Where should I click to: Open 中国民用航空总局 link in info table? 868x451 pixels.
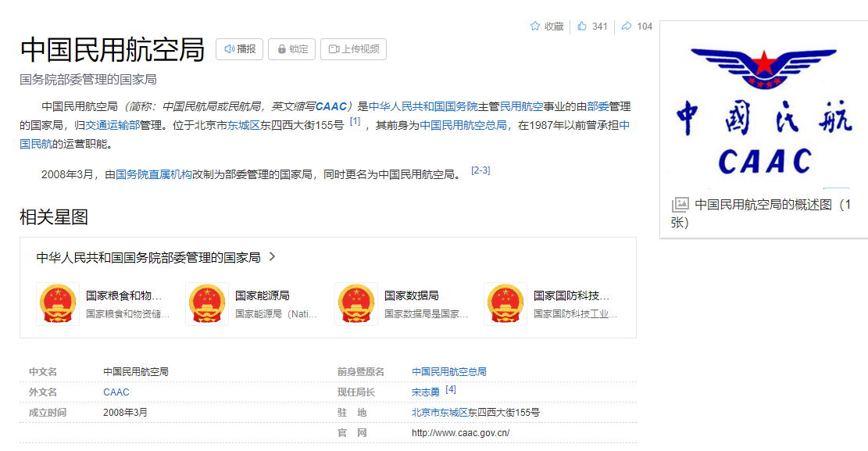point(448,372)
